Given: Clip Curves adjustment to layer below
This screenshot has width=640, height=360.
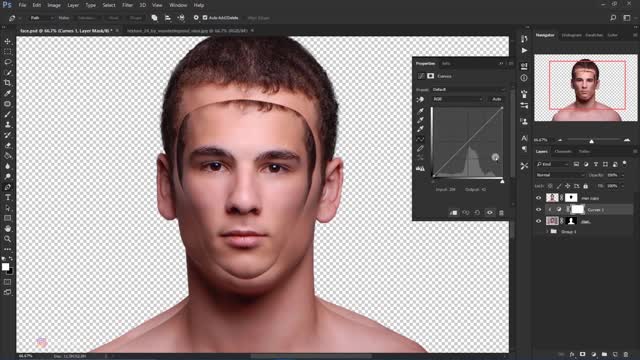Looking at the screenshot, I should click(453, 213).
